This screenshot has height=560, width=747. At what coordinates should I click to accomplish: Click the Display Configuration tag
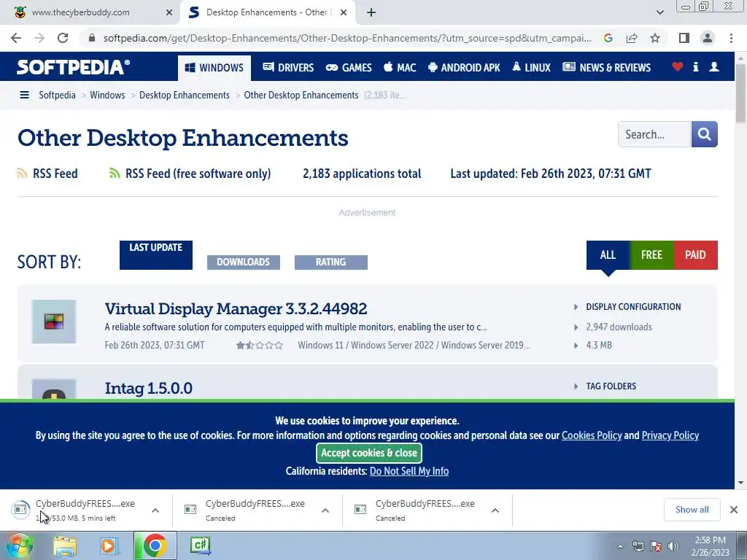633,307
